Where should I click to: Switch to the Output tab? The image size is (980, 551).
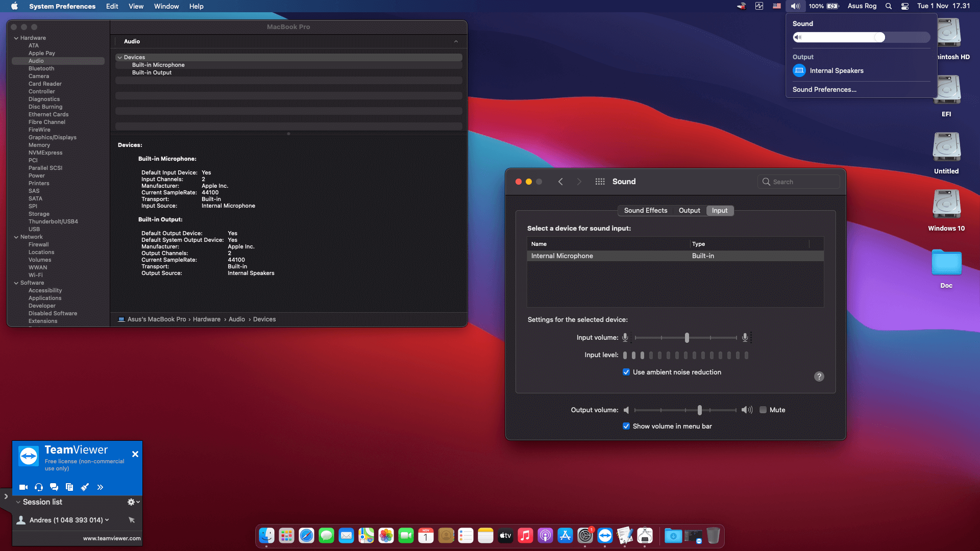(689, 211)
